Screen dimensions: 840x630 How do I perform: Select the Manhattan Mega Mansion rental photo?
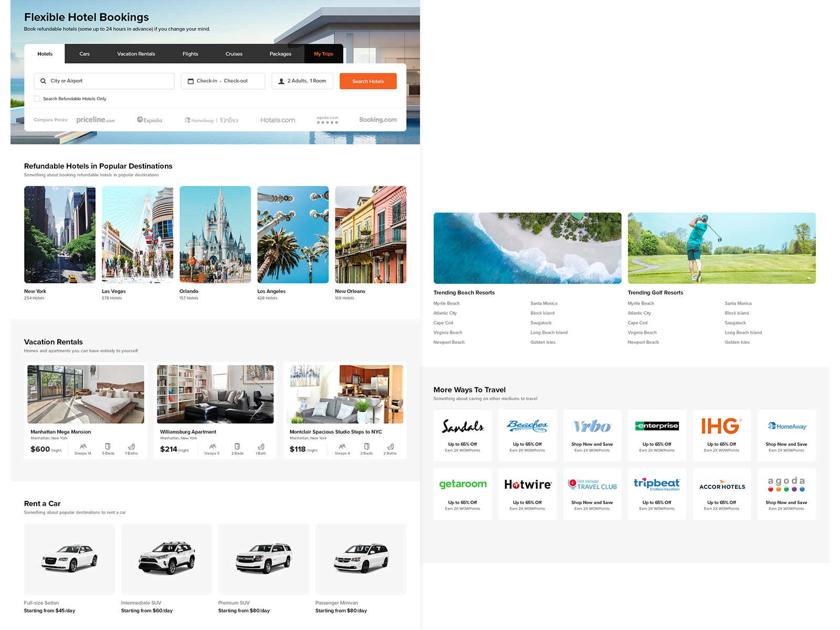click(x=86, y=394)
